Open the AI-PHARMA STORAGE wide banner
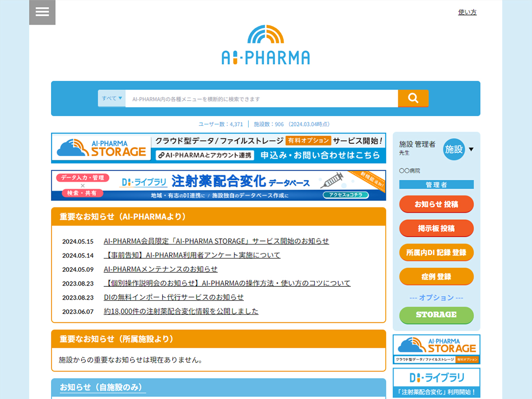Screen dimensions: 532x399 218,148
